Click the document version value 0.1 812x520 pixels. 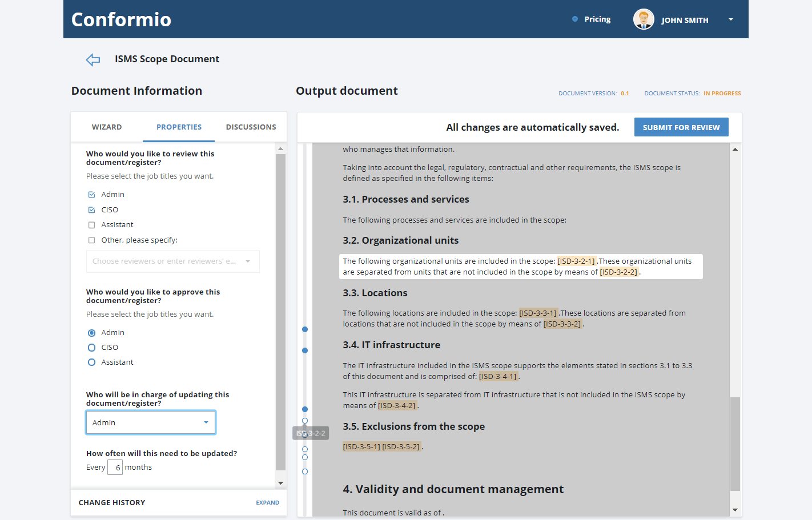coord(625,94)
